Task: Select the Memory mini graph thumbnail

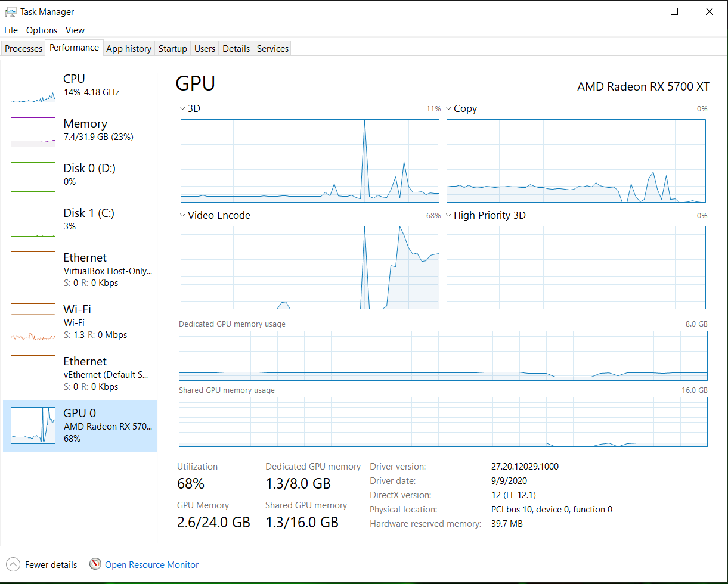Action: (33, 132)
